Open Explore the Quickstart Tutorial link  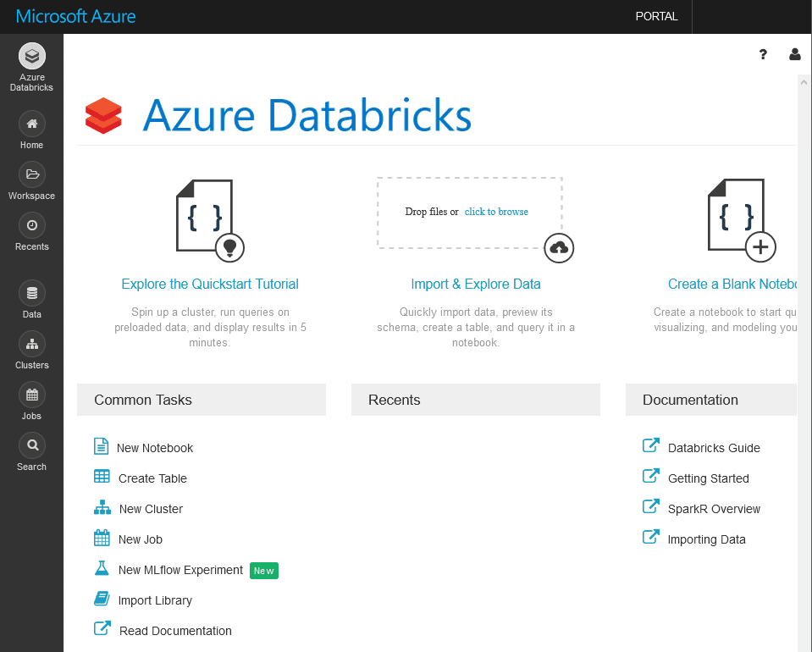(x=210, y=285)
